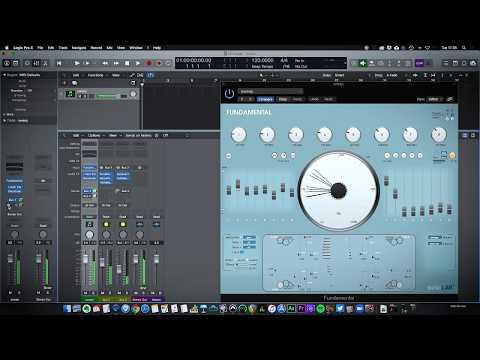Viewport: 480px width, 360px height.
Task: Click the plugin Compare button
Action: click(x=266, y=99)
